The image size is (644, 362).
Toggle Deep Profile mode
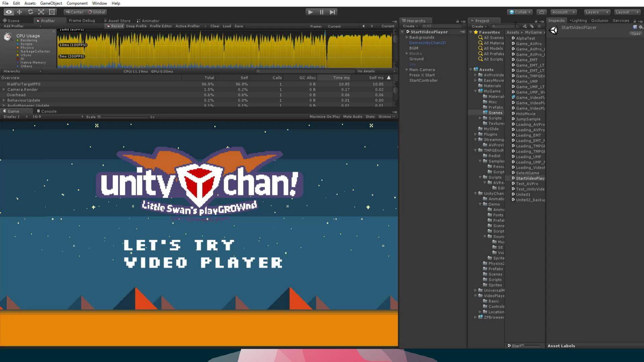pos(136,26)
